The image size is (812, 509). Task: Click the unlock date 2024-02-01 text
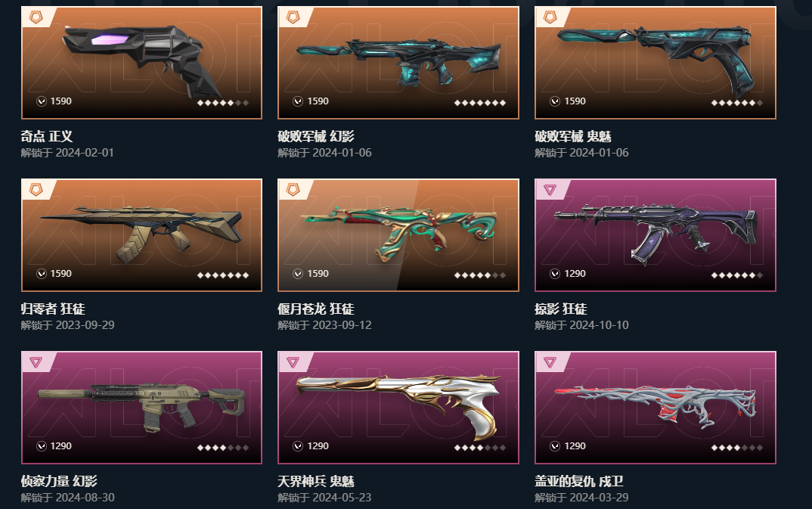[85, 153]
